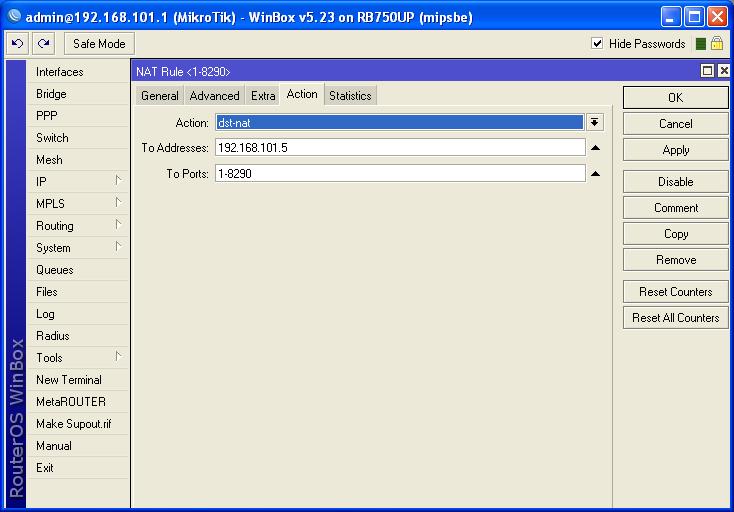This screenshot has height=512, width=734.
Task: Toggle the Hide Passwords checkbox
Action: (597, 44)
